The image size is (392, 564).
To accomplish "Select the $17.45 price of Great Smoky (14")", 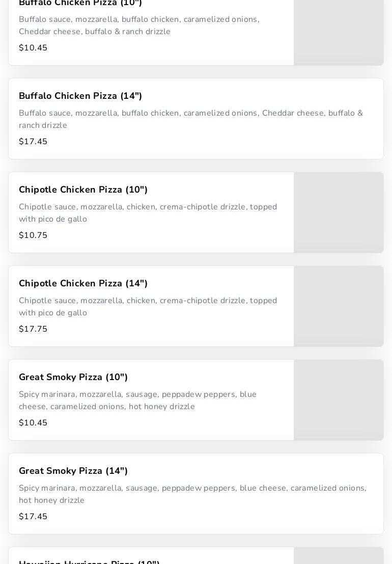I will click(x=33, y=517).
